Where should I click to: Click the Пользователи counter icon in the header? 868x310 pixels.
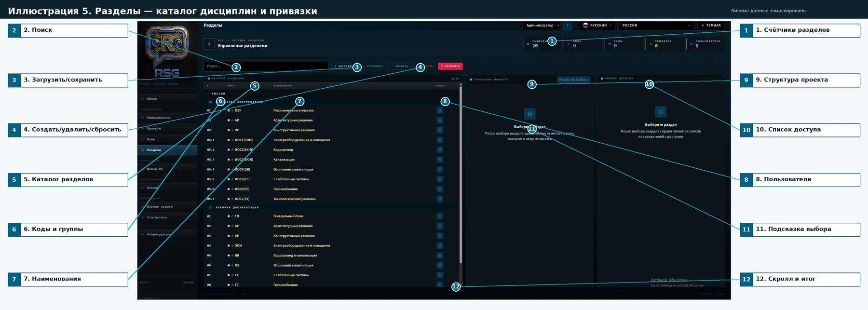[x=691, y=44]
